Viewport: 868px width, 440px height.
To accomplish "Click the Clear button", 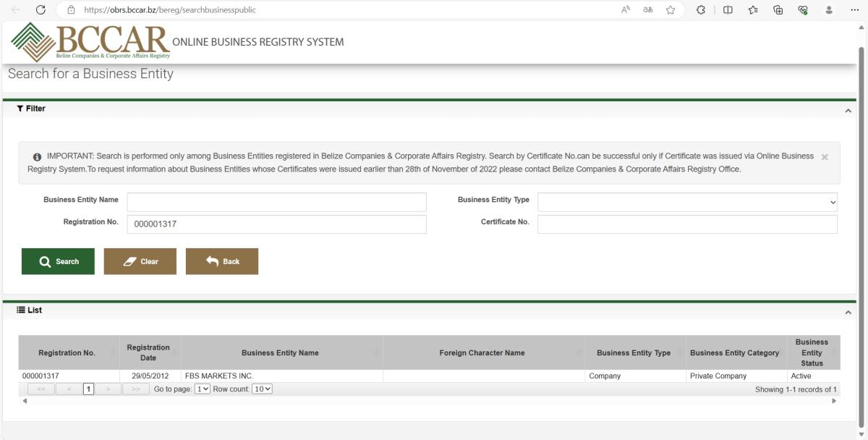I will tap(140, 262).
